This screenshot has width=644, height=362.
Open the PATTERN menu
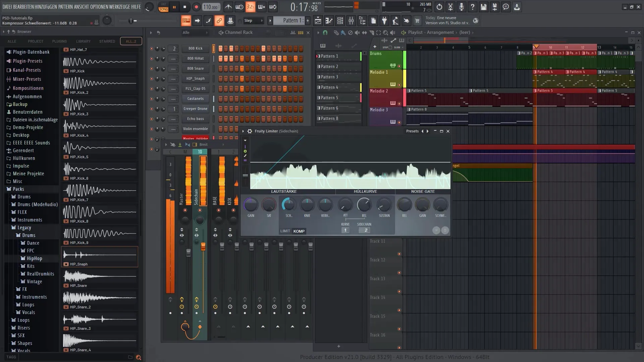point(65,7)
